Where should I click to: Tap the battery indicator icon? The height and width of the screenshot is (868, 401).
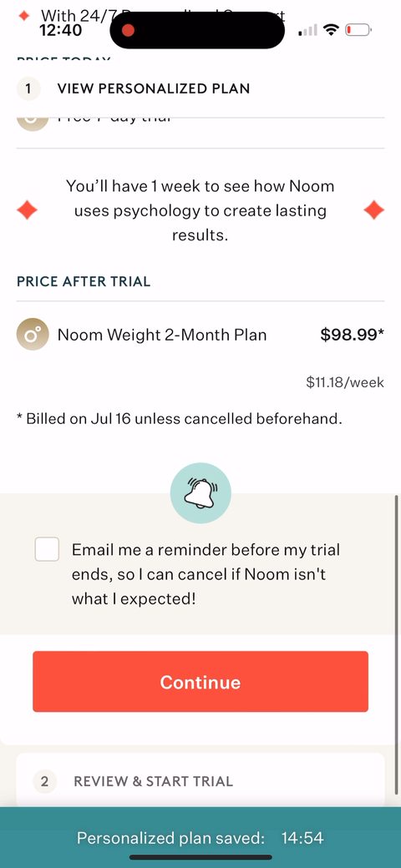coord(358,30)
